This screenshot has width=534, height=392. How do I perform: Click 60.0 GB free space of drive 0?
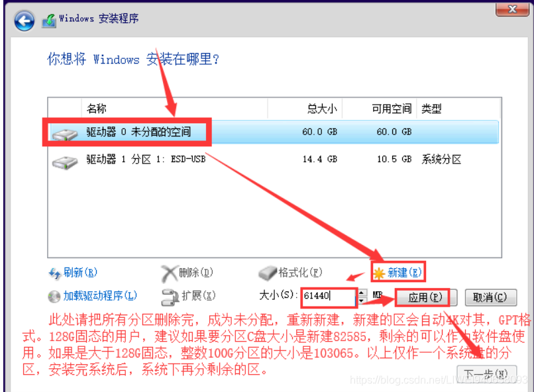coord(394,132)
